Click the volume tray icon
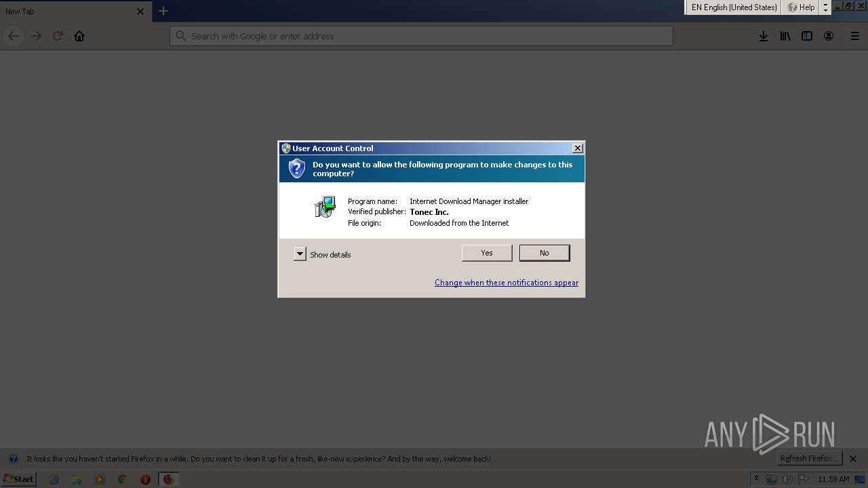 tap(787, 479)
